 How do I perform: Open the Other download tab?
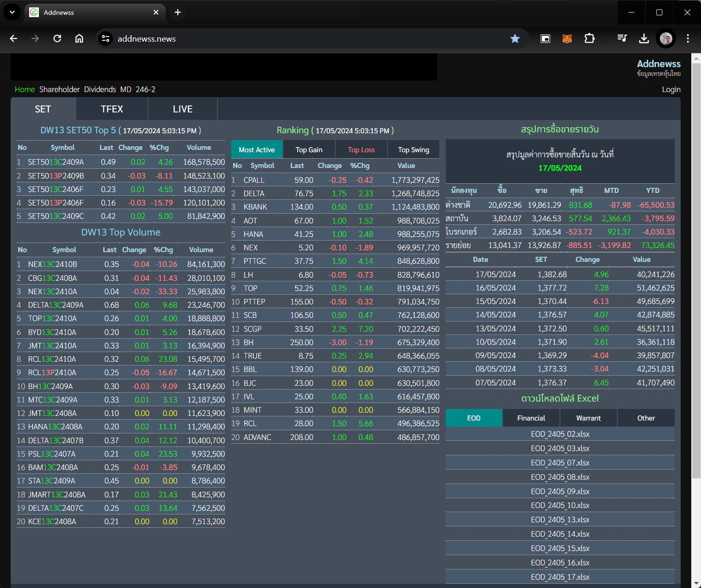(x=646, y=418)
